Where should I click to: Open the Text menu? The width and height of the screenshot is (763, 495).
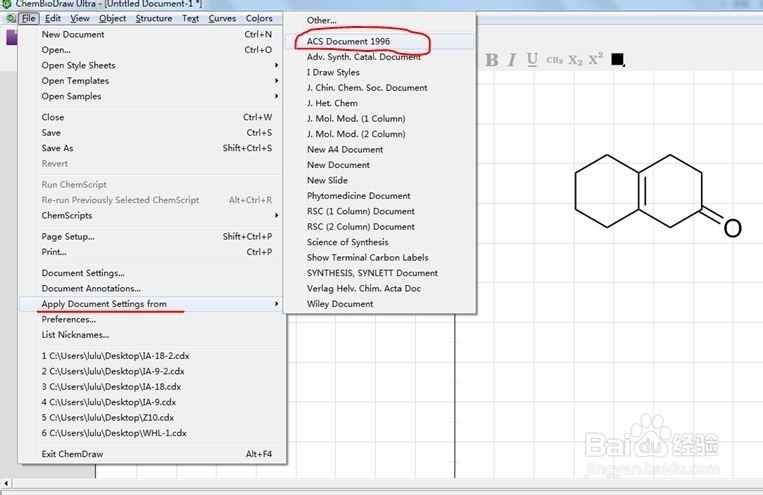[190, 18]
